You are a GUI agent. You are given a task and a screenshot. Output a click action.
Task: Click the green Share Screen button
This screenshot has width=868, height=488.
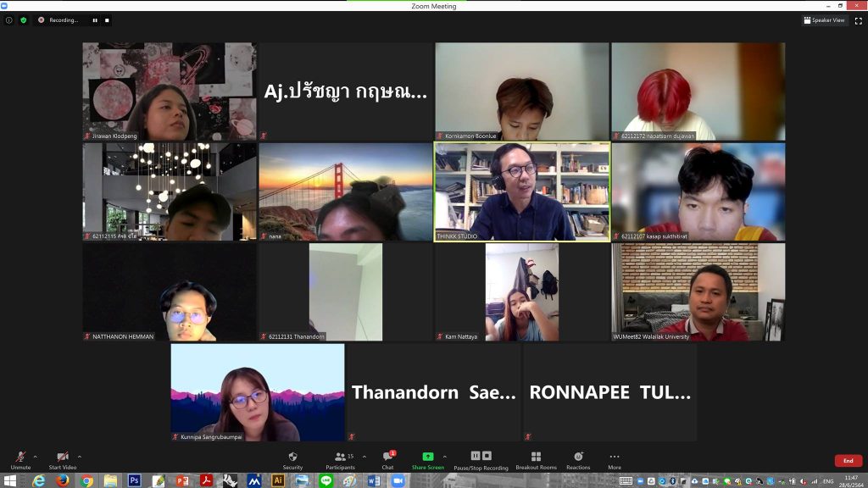427,459
